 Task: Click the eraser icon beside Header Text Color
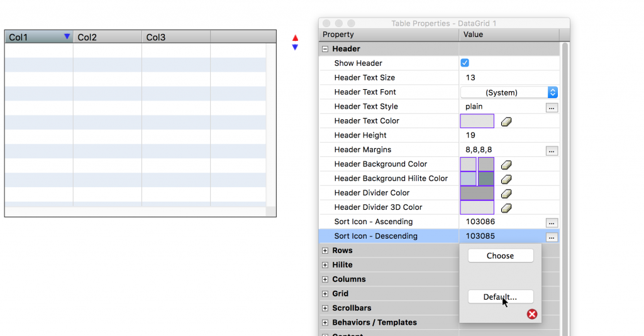click(506, 121)
